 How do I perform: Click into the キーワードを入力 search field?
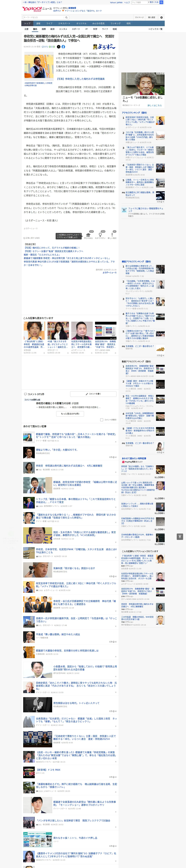coord(44,18)
